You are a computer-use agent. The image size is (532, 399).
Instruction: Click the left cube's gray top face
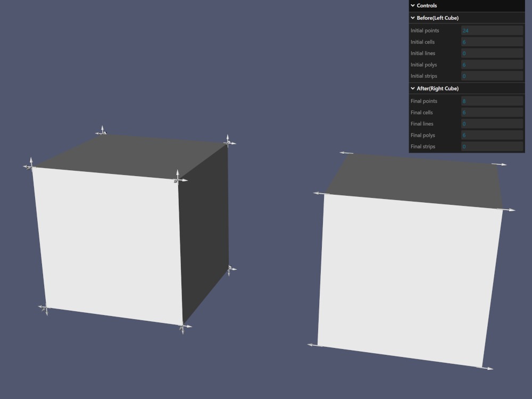(130, 154)
